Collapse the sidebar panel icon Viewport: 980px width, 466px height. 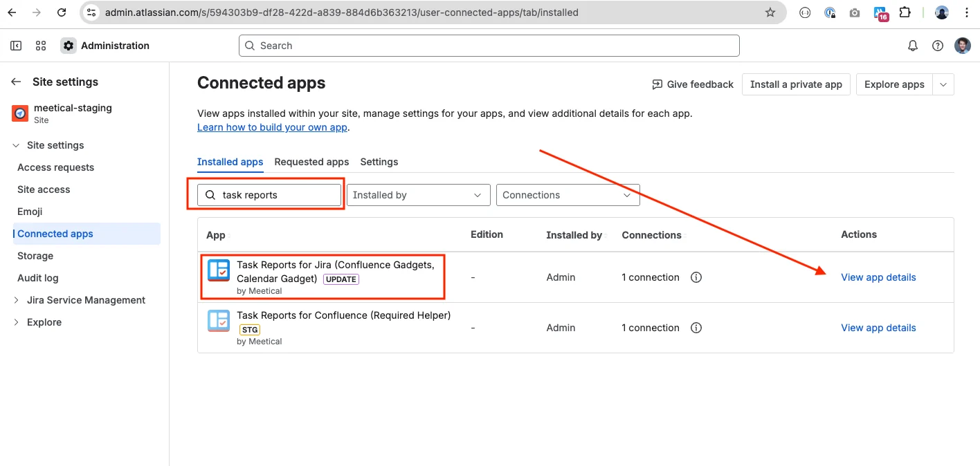tap(16, 46)
